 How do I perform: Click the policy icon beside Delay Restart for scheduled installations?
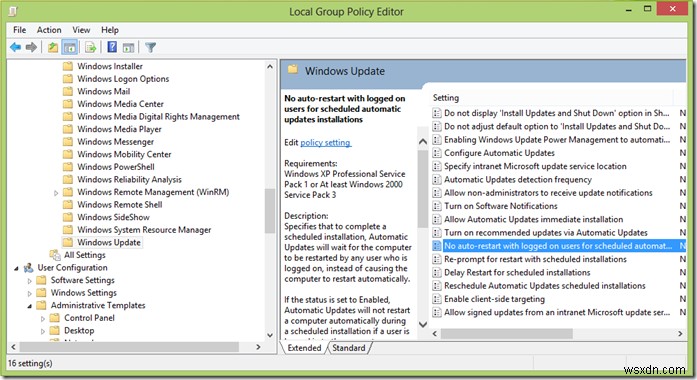[437, 272]
